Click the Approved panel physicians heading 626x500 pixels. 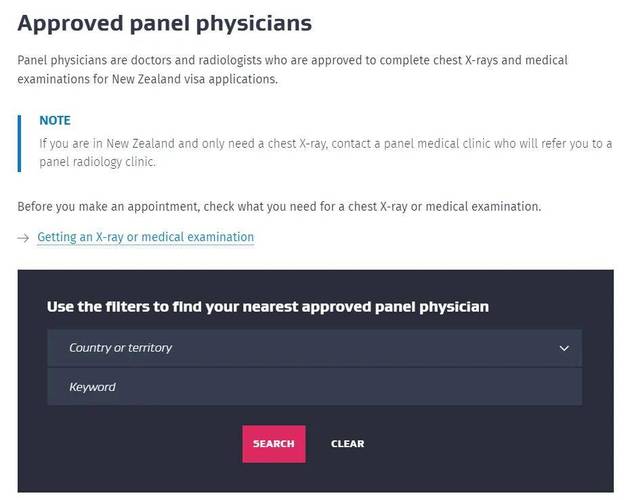click(x=164, y=23)
